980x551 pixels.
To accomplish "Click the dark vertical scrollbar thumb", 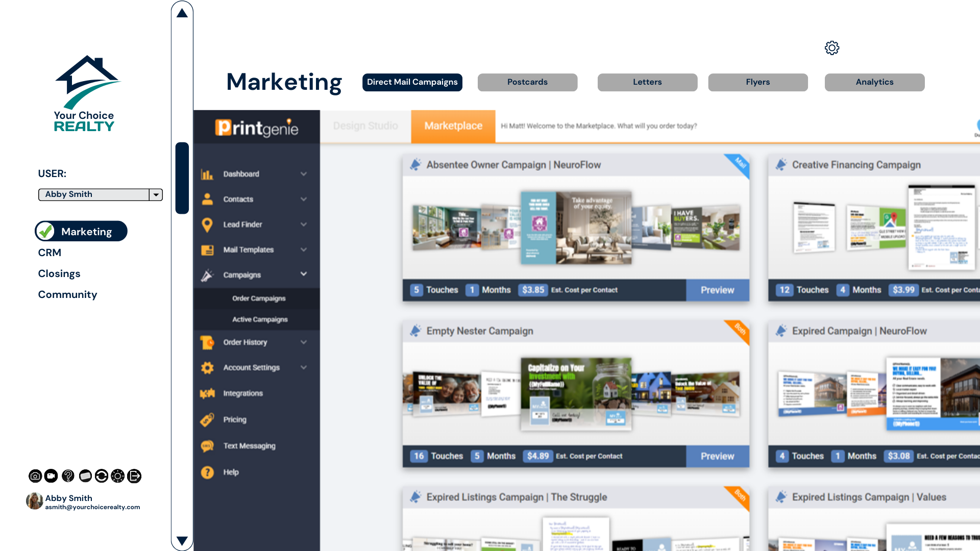I will [182, 178].
